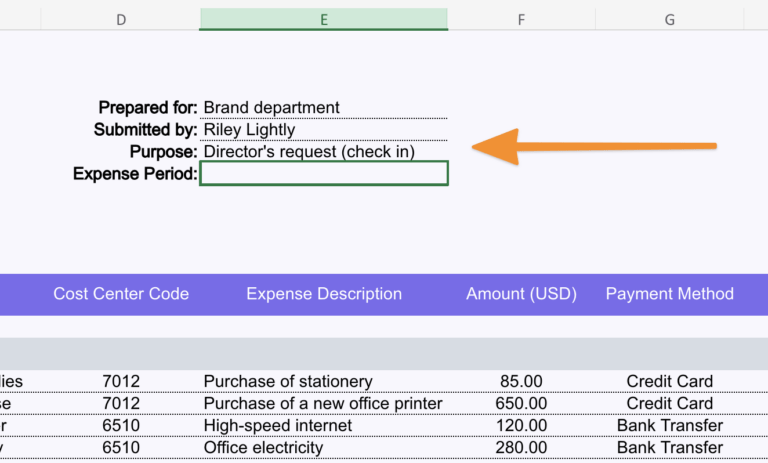This screenshot has width=768, height=463.
Task: Click the 'Payment Method' table header
Action: click(x=670, y=294)
